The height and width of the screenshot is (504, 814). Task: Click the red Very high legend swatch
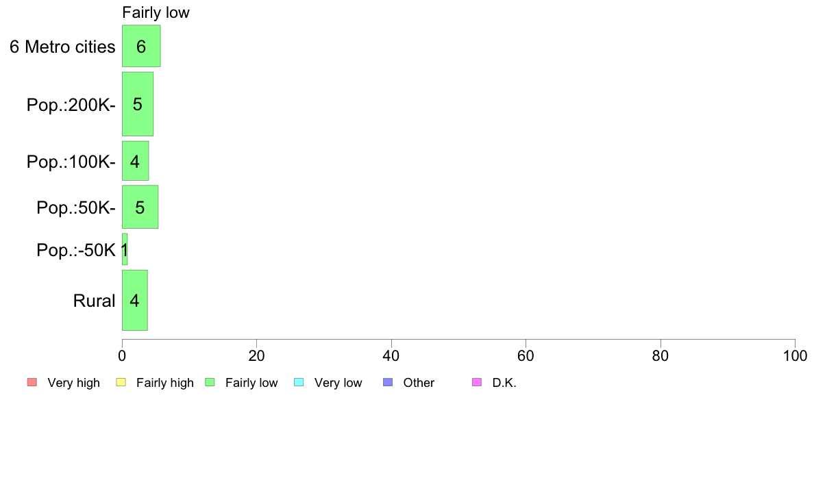click(x=32, y=383)
